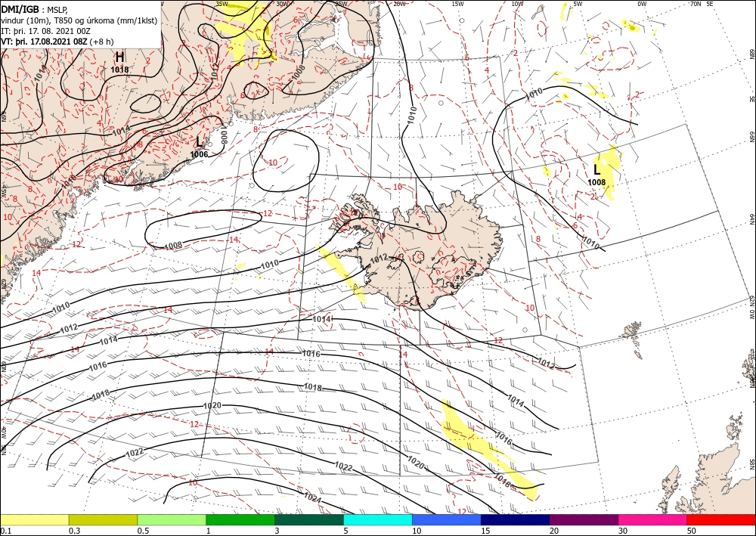Click the "IT: þri. 17. 08. 2021 00Z" line
The height and width of the screenshot is (536, 756).
46,31
